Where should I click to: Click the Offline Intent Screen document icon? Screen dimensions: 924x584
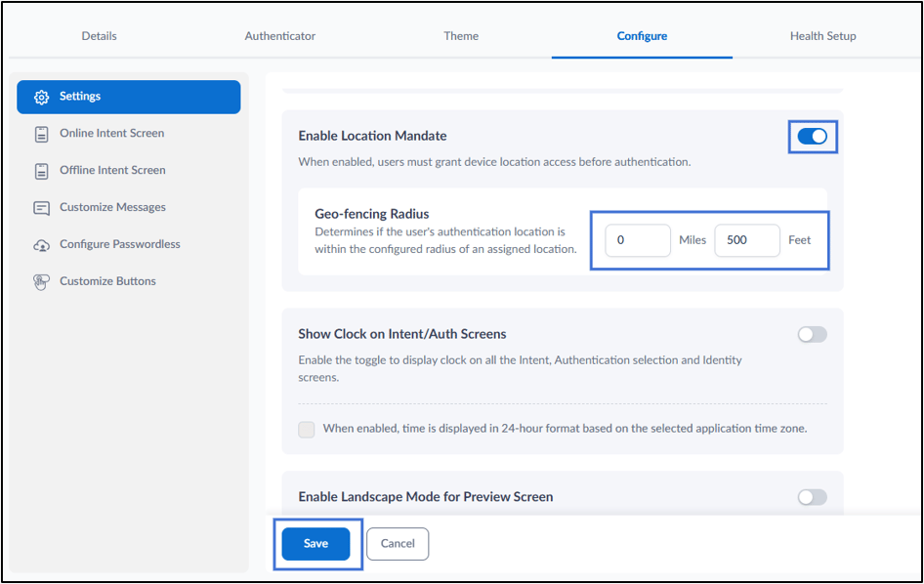[x=41, y=171]
